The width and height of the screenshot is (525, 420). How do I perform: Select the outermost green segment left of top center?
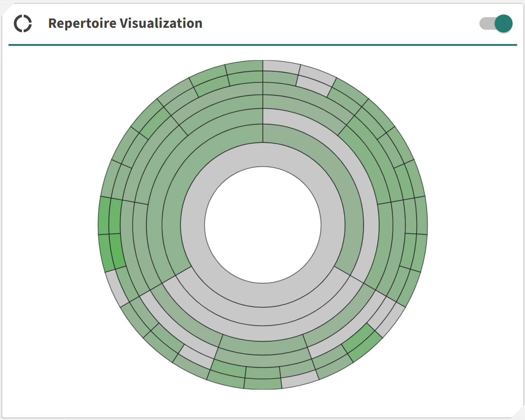[x=244, y=67]
